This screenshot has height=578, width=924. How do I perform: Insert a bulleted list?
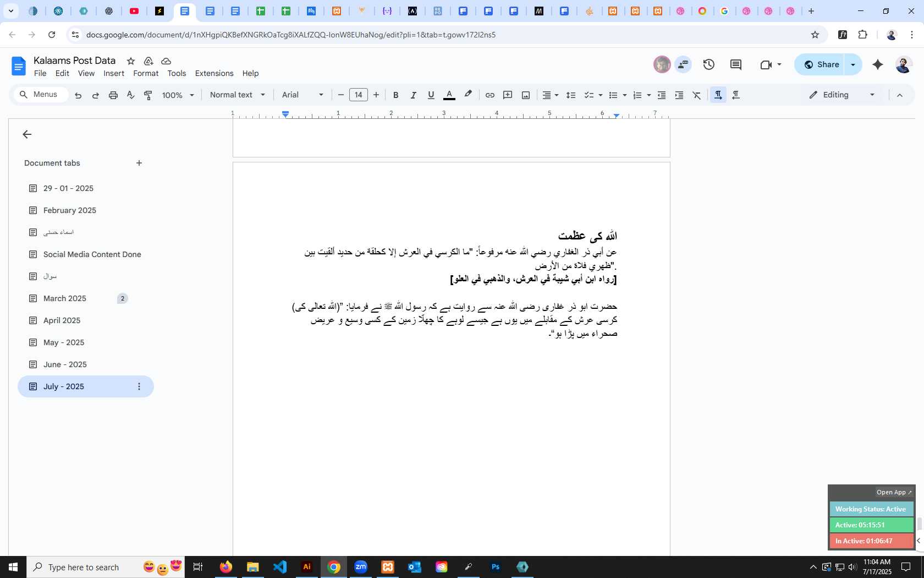click(613, 95)
